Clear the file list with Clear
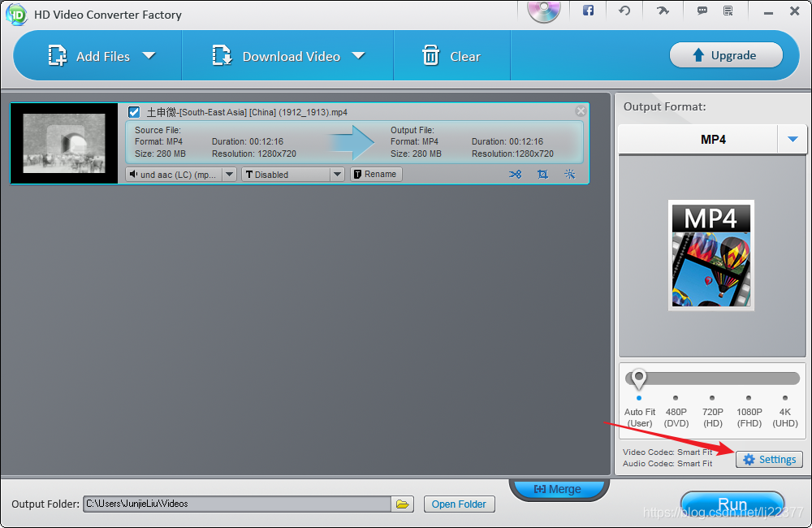Image resolution: width=812 pixels, height=528 pixels. [451, 56]
